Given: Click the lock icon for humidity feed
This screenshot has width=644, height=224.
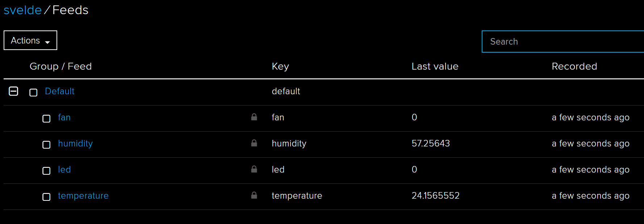Looking at the screenshot, I should click(254, 143).
